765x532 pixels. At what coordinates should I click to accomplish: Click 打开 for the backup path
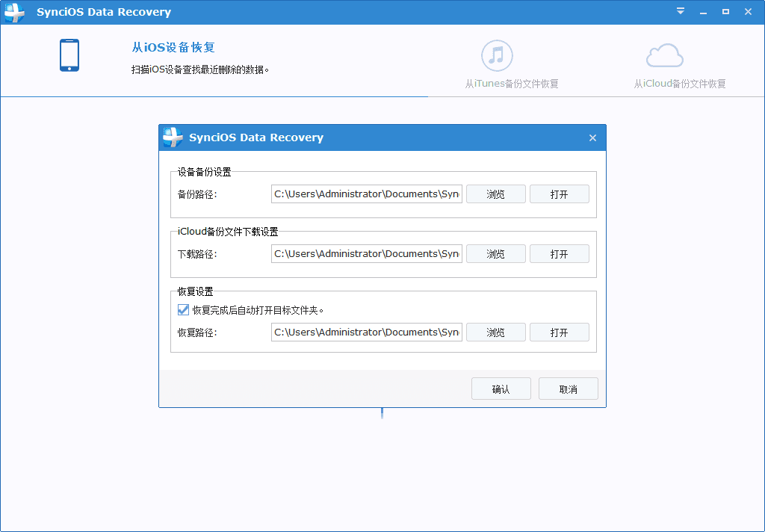559,194
